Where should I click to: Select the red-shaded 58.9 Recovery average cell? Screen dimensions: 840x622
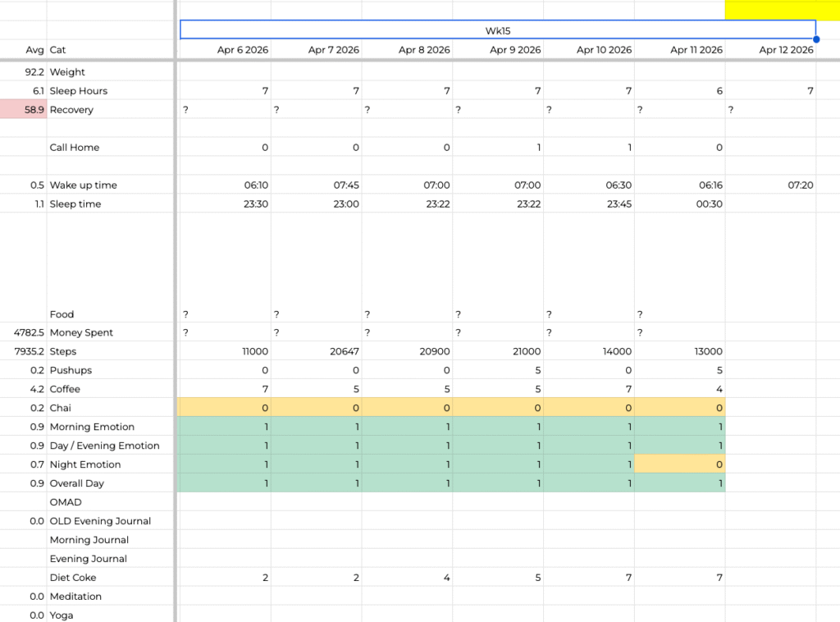[x=24, y=110]
